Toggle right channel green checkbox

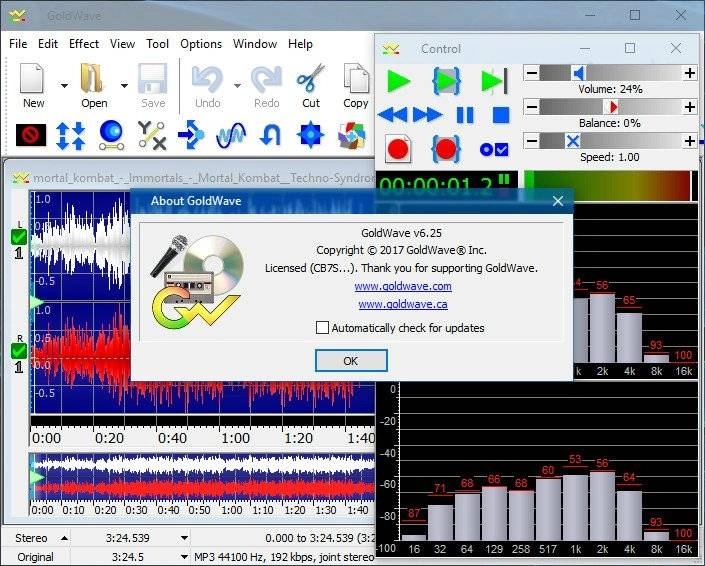click(x=19, y=351)
